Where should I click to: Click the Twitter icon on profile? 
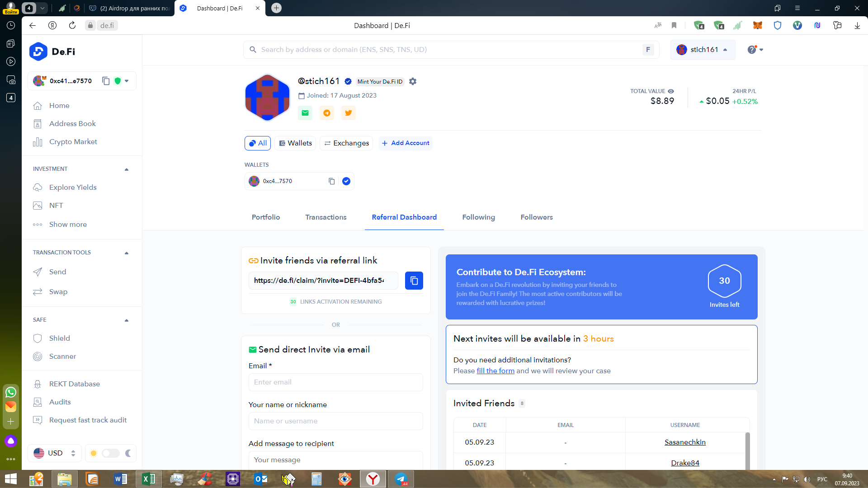click(x=349, y=113)
